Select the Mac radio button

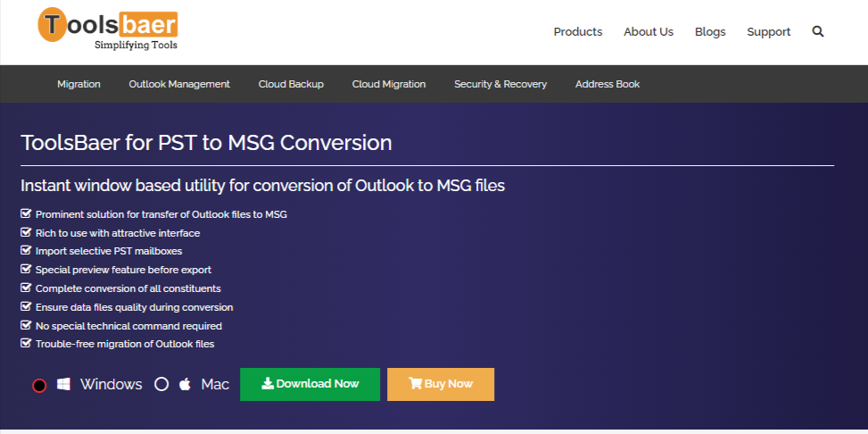161,384
